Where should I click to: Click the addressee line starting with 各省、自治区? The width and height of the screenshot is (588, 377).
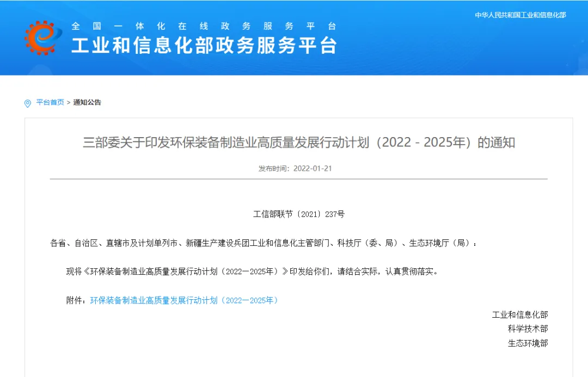264,243
